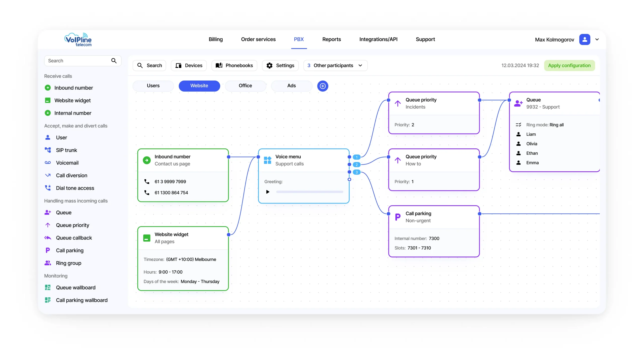Image resolution: width=644 pixels, height=360 pixels.
Task: Open Integrations/API in top navigation
Action: 378,39
